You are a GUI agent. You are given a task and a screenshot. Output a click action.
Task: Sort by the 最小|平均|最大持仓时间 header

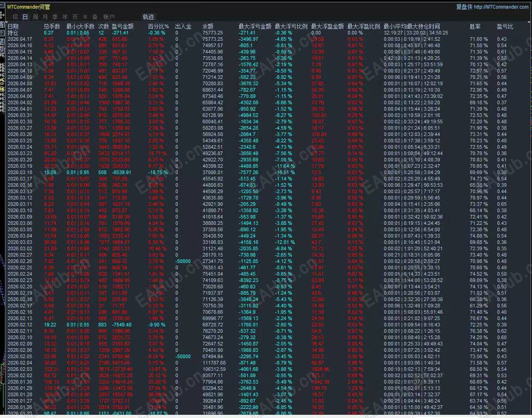click(412, 26)
